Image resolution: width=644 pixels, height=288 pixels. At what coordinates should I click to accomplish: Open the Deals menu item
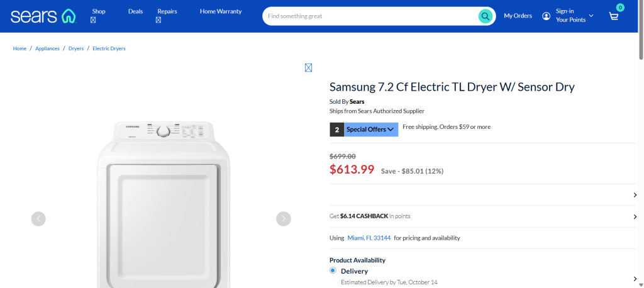(x=135, y=11)
